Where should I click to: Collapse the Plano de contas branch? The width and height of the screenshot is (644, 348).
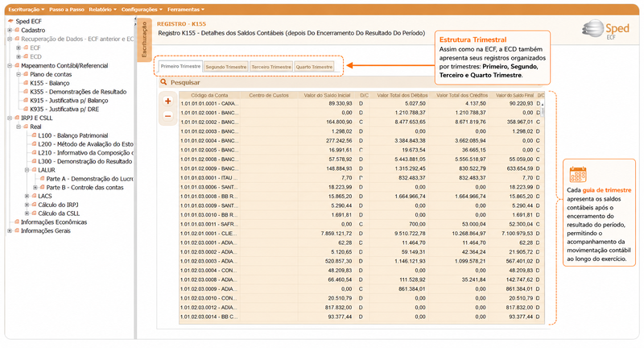pos(18,74)
